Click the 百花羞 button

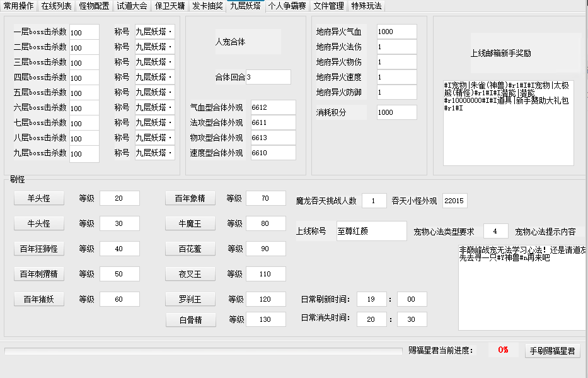[x=190, y=249]
